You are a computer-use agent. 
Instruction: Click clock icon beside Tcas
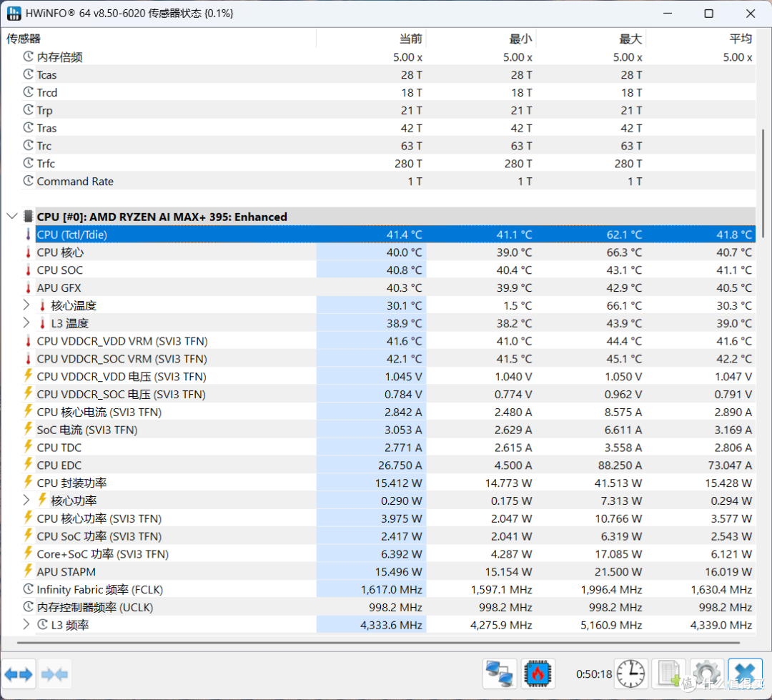(28, 74)
